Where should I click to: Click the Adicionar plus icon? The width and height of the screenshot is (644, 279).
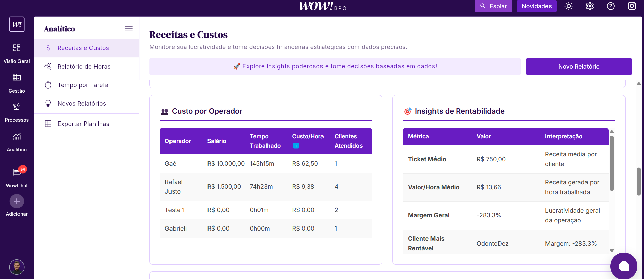tap(17, 201)
